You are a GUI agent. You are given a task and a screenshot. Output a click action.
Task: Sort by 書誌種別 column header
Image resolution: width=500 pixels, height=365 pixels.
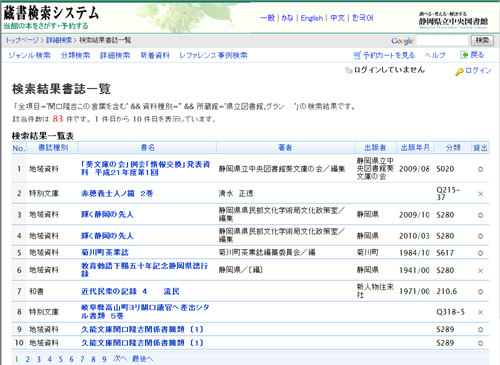tap(53, 148)
